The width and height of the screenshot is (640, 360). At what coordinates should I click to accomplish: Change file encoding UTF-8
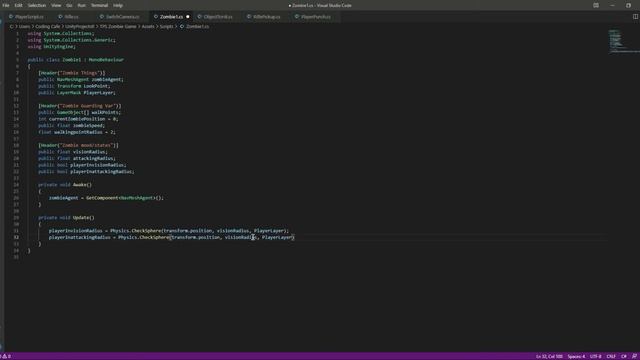click(x=596, y=356)
